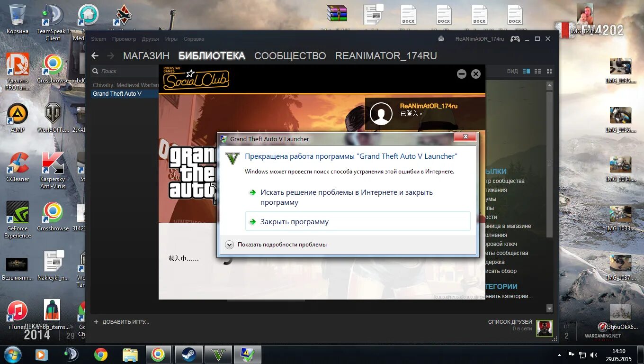Click the media player taskbar icon
This screenshot has width=644, height=364.
tap(42, 355)
